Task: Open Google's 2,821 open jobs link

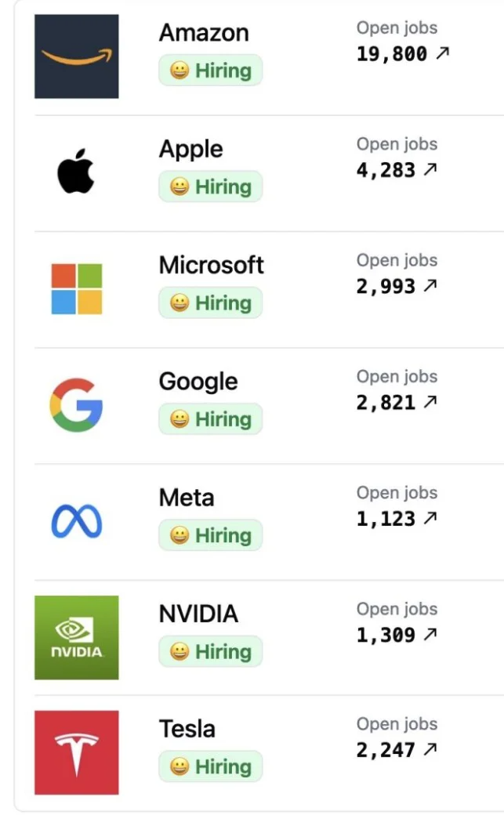Action: tap(397, 403)
